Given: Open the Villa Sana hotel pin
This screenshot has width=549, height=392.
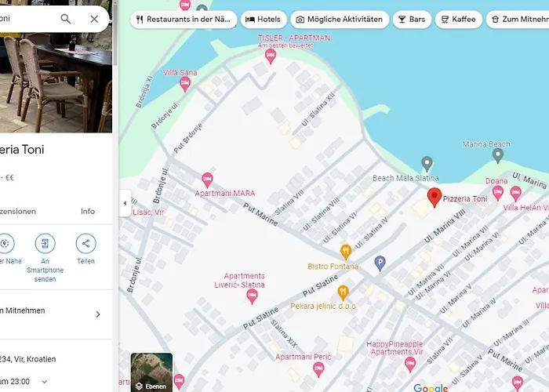Looking at the screenshot, I should pos(185,85).
